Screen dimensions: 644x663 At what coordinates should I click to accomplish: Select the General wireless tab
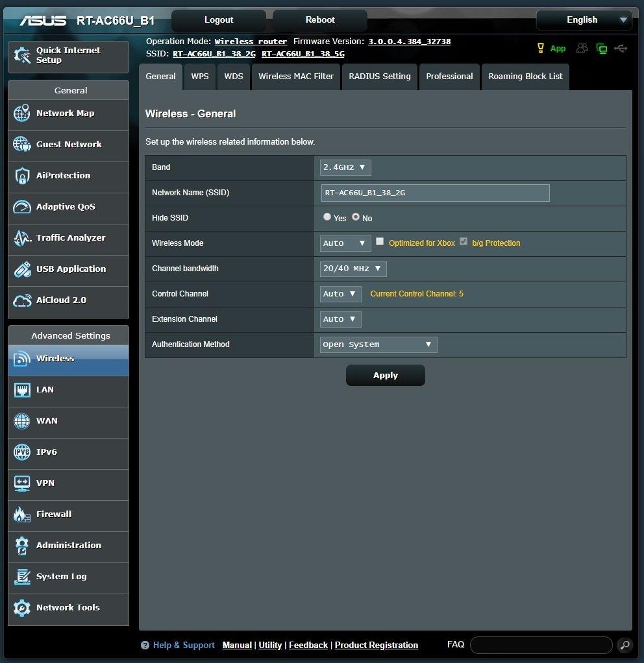[160, 77]
